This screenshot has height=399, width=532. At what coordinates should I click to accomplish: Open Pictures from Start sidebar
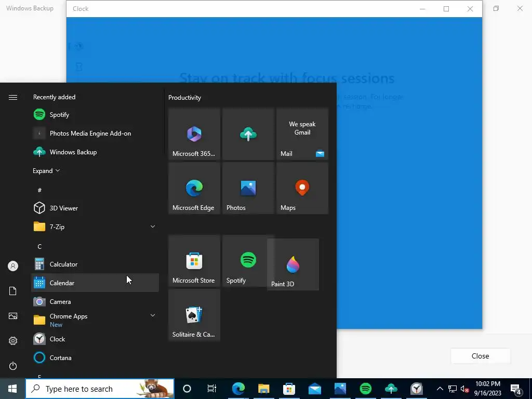click(13, 316)
